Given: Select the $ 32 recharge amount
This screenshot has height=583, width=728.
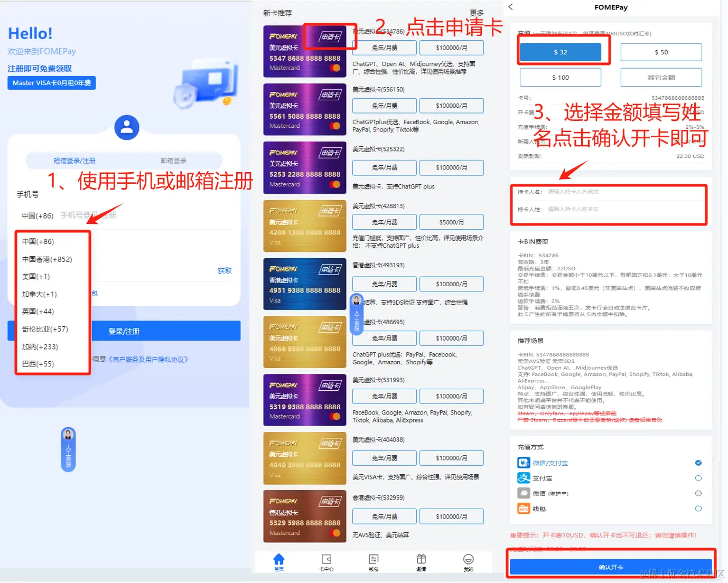Looking at the screenshot, I should click(x=561, y=52).
